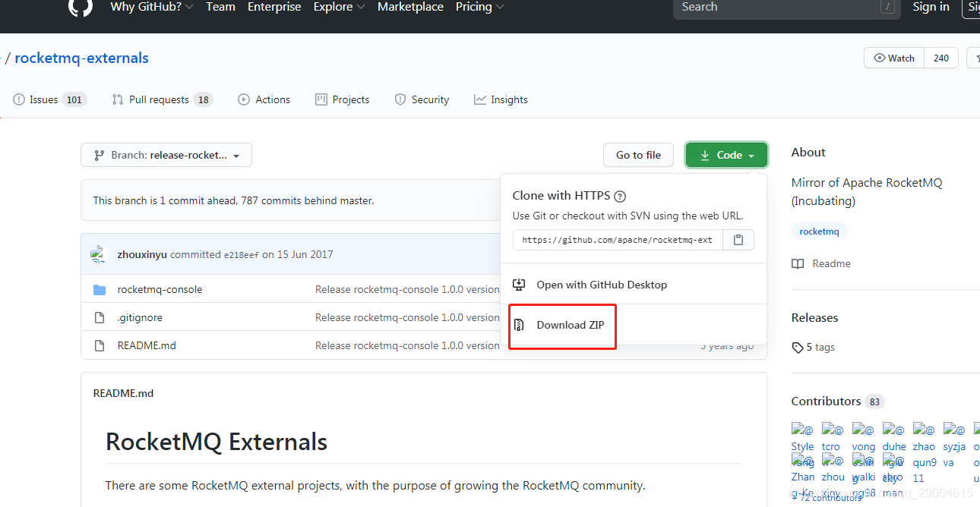Open the Marketplace page
980x507 pixels.
410,7
